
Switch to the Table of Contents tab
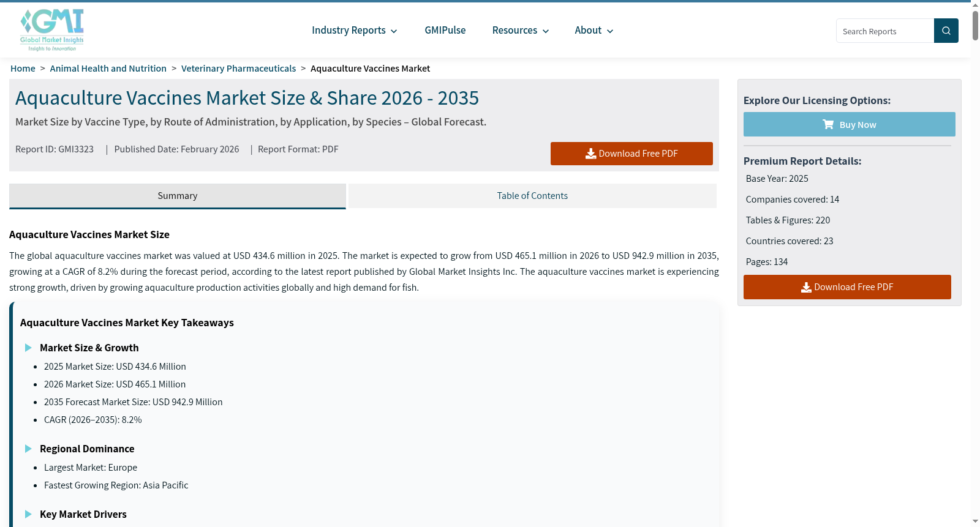[532, 196]
